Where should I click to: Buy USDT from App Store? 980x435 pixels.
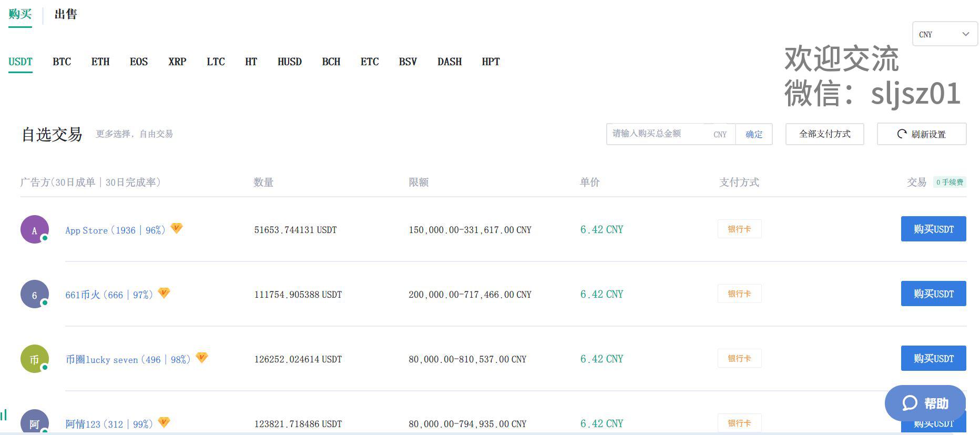coord(933,229)
